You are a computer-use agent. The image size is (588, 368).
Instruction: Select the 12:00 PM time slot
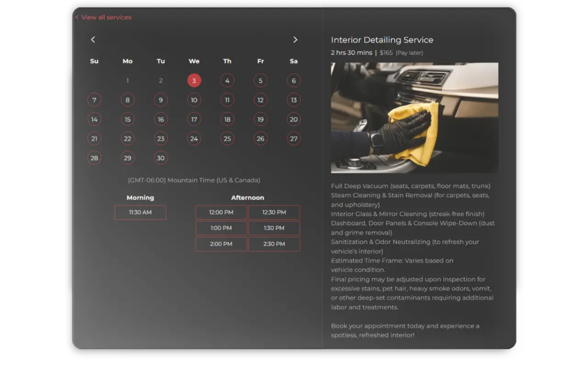pyautogui.click(x=221, y=212)
